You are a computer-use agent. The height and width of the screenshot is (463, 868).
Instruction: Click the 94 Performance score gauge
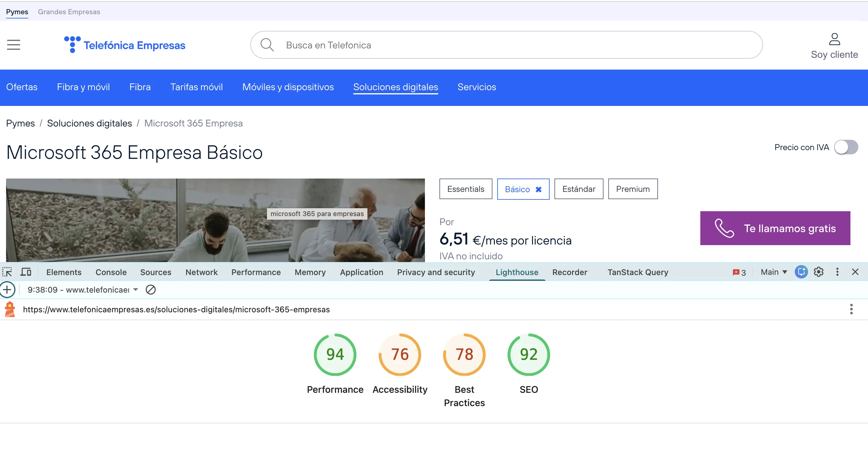point(335,354)
